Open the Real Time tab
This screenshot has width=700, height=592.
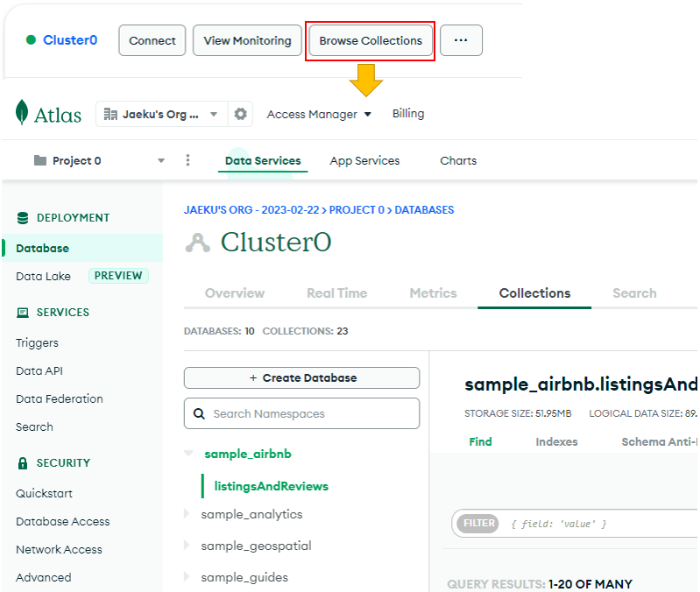[337, 293]
